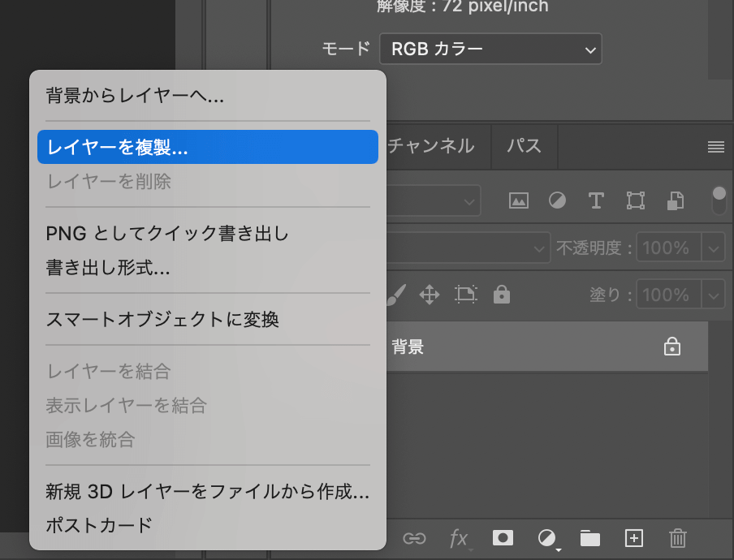Open 書き出し形式... from the menu

click(207, 268)
